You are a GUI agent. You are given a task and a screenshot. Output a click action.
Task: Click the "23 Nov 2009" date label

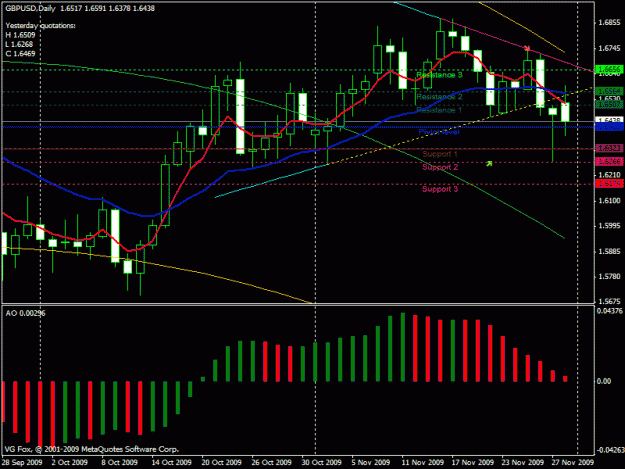(523, 463)
